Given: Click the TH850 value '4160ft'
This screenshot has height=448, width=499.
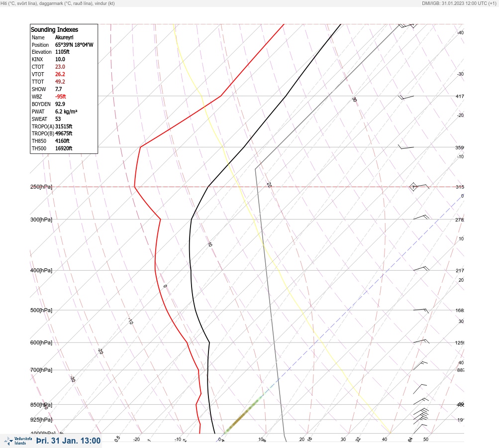Looking at the screenshot, I should pos(62,141).
